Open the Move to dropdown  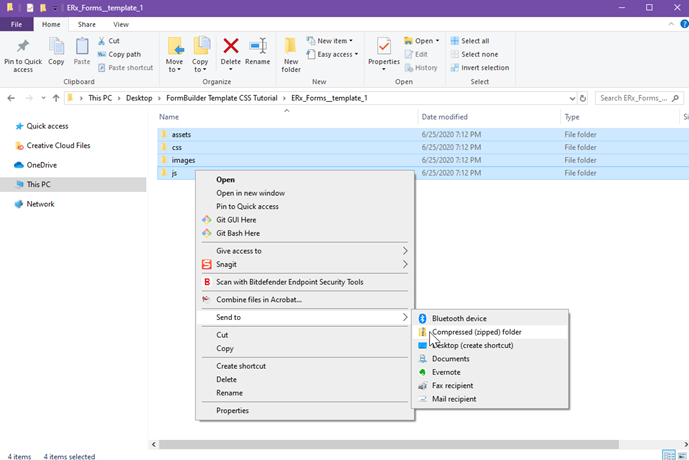(175, 52)
